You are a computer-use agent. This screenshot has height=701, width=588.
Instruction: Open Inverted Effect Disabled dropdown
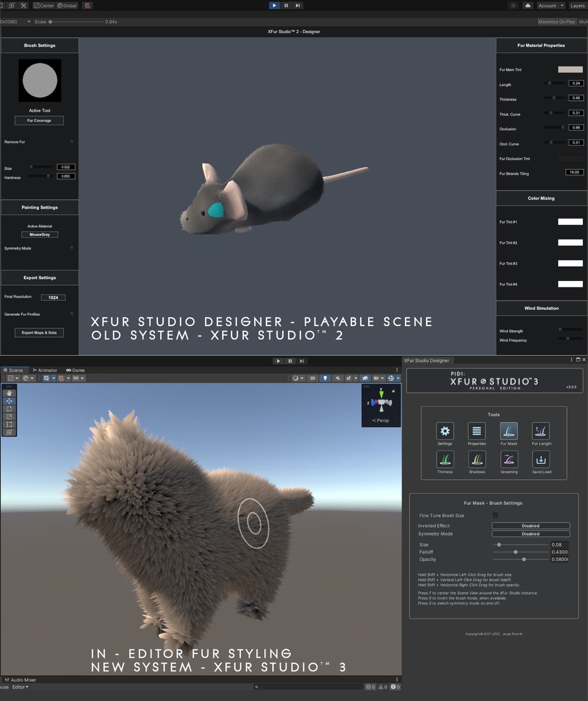click(x=531, y=526)
